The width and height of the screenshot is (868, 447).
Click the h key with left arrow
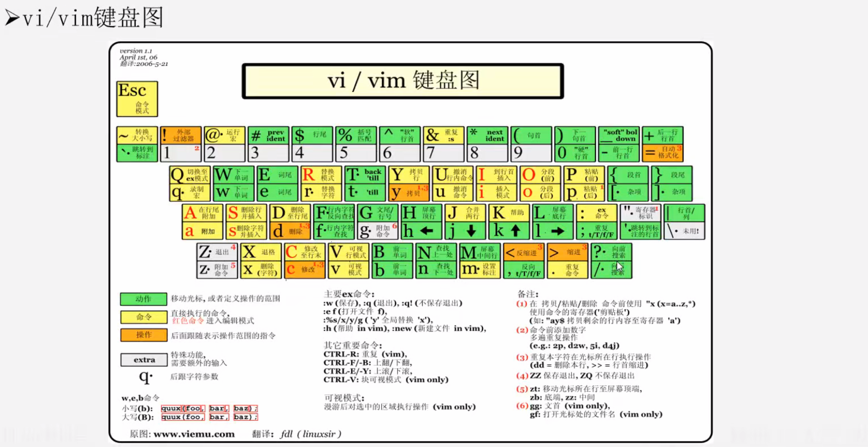coord(421,231)
